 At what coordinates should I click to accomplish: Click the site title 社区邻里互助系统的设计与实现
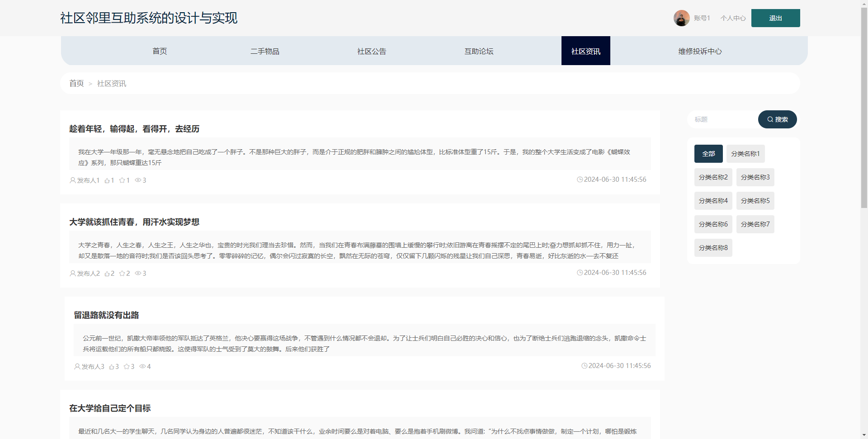[x=149, y=18]
